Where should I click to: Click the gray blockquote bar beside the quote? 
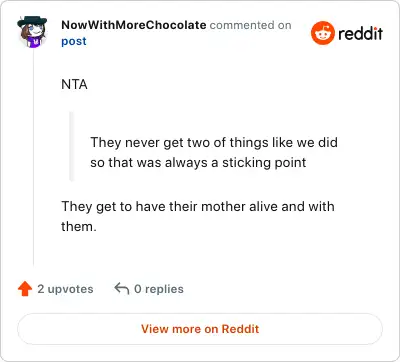71,146
